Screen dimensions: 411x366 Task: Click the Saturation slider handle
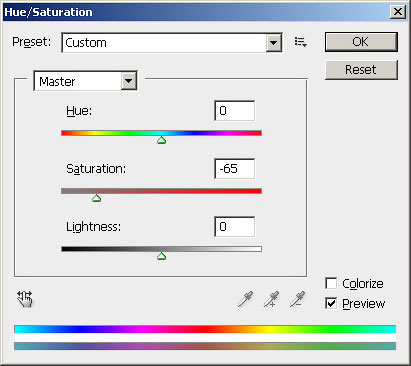pos(96,198)
